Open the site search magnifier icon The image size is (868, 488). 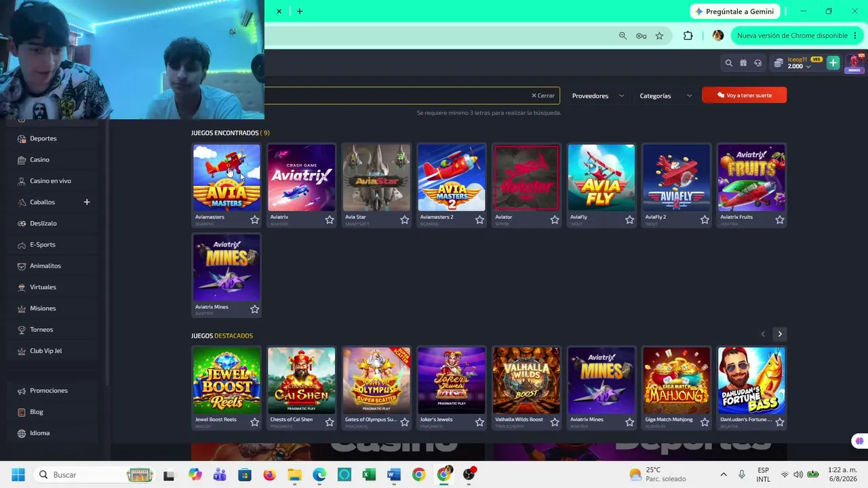(x=729, y=63)
